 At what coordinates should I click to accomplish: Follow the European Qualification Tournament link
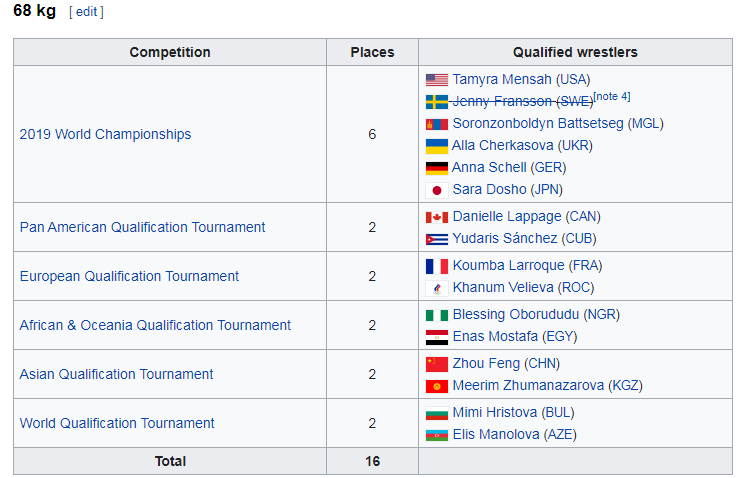coord(129,276)
